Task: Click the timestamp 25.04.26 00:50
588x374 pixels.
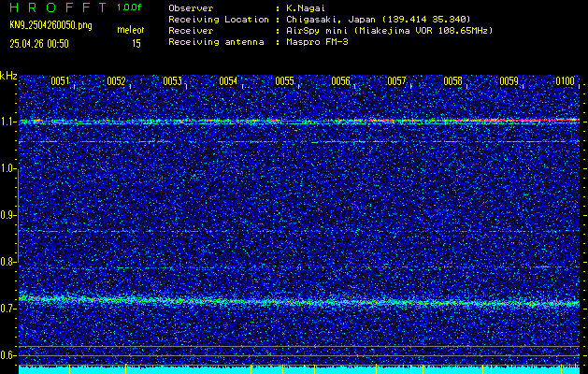Action: [39, 44]
